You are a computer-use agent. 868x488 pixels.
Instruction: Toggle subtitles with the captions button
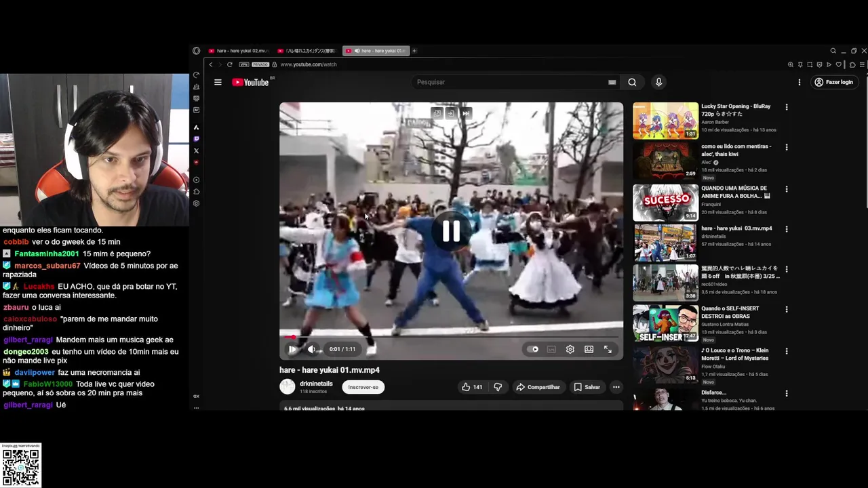(x=551, y=349)
